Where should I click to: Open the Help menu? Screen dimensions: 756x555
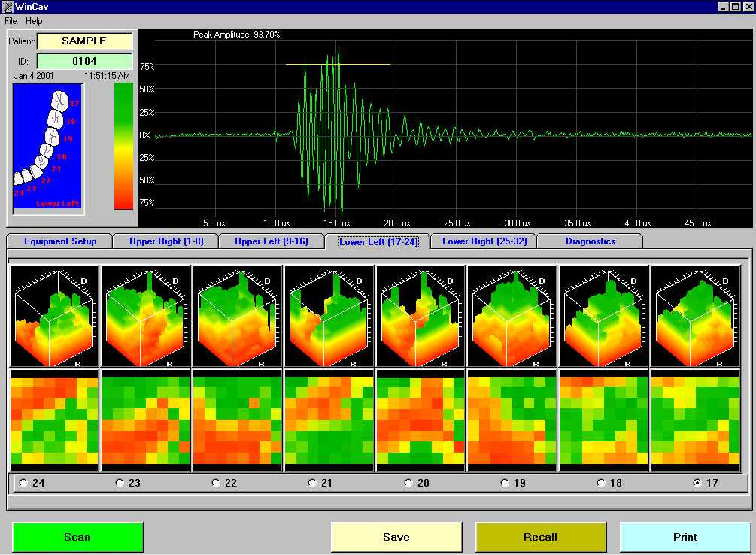click(34, 21)
